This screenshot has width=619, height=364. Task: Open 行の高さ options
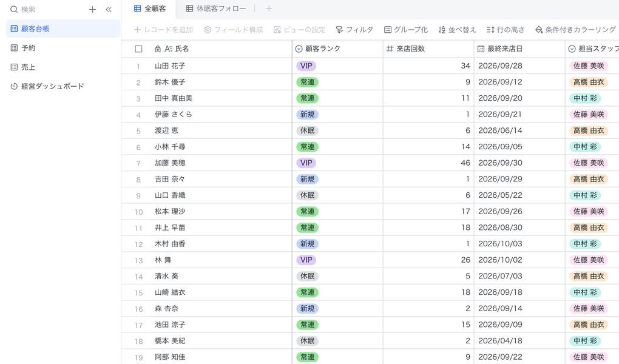(x=506, y=30)
